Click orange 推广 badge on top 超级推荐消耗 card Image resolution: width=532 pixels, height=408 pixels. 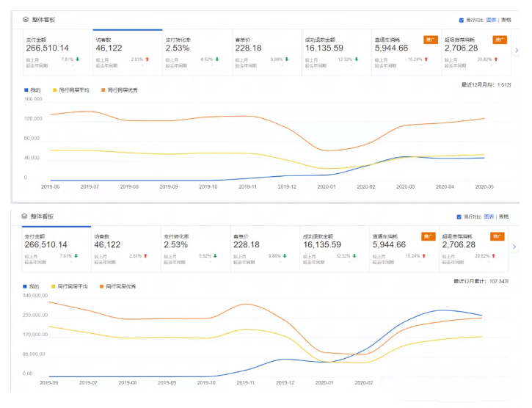click(500, 39)
